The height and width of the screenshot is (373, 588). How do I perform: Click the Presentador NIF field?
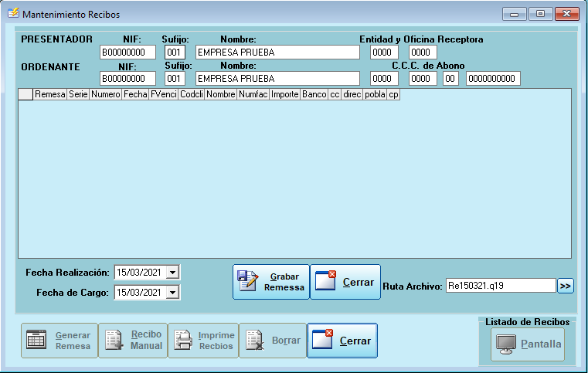click(x=127, y=52)
